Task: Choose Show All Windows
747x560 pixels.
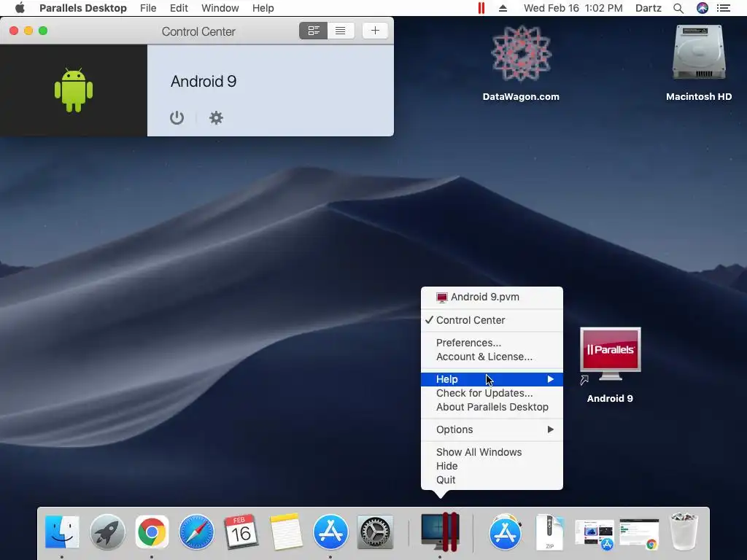Action: point(492,452)
